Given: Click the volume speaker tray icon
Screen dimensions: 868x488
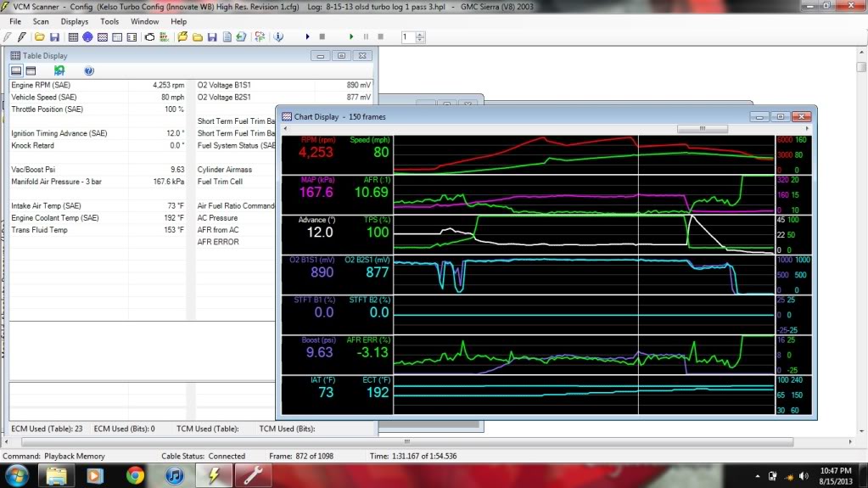Looking at the screenshot, I should tap(804, 476).
